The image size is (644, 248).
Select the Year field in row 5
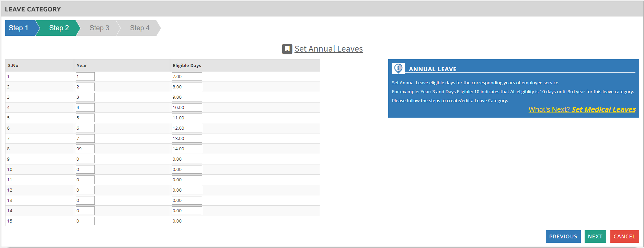[x=85, y=118]
